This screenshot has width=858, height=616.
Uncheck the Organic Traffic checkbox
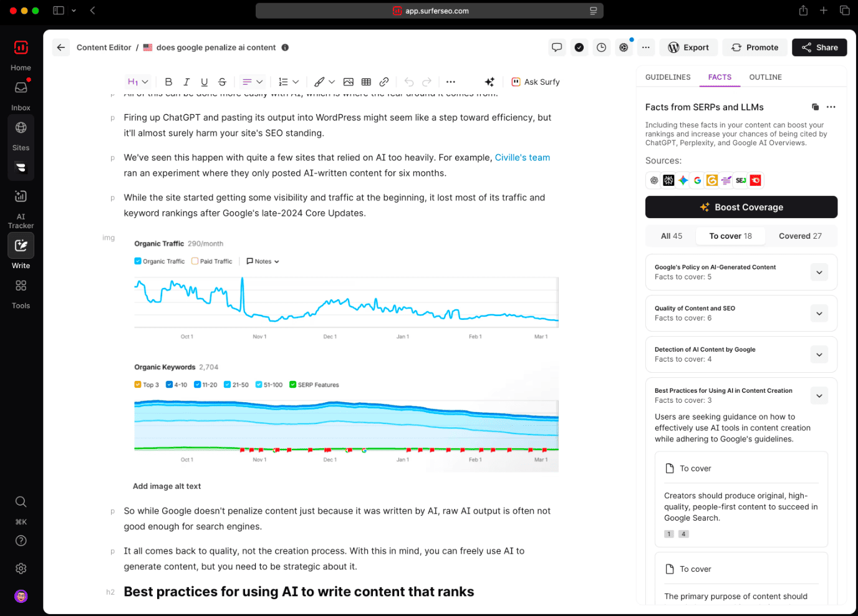[138, 261]
